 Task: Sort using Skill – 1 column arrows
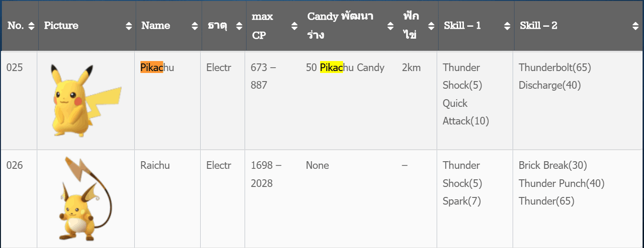[x=507, y=26]
